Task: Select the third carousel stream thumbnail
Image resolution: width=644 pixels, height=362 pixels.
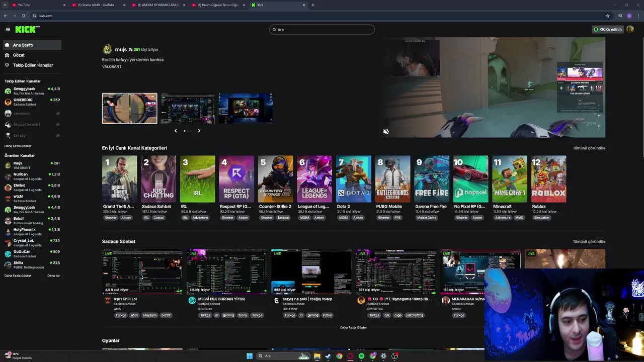Action: click(x=246, y=108)
